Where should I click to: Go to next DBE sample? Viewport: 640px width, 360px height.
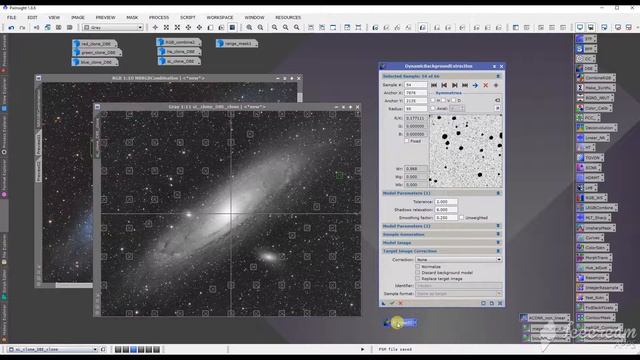point(454,85)
